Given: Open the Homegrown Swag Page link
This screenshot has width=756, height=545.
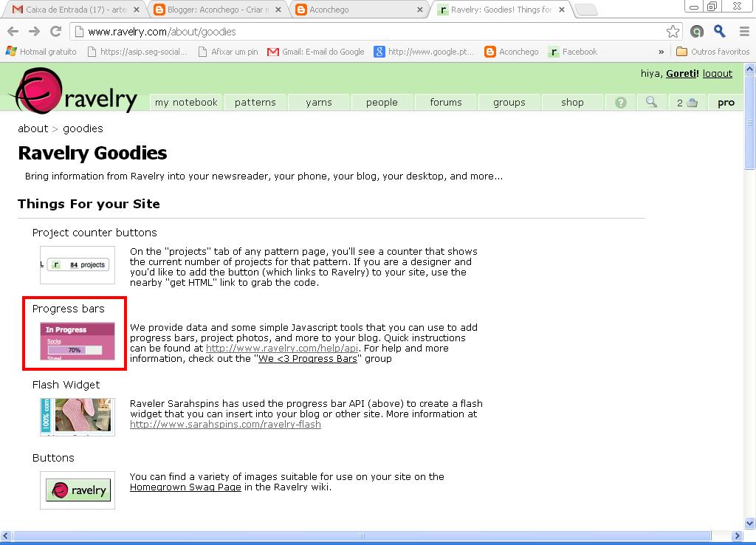Looking at the screenshot, I should coord(185,487).
